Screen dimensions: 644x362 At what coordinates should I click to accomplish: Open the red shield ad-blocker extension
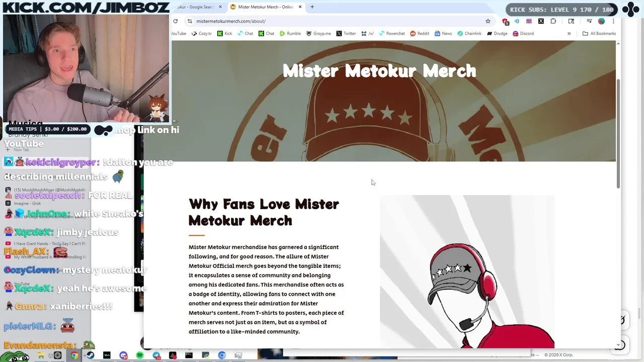point(505,21)
